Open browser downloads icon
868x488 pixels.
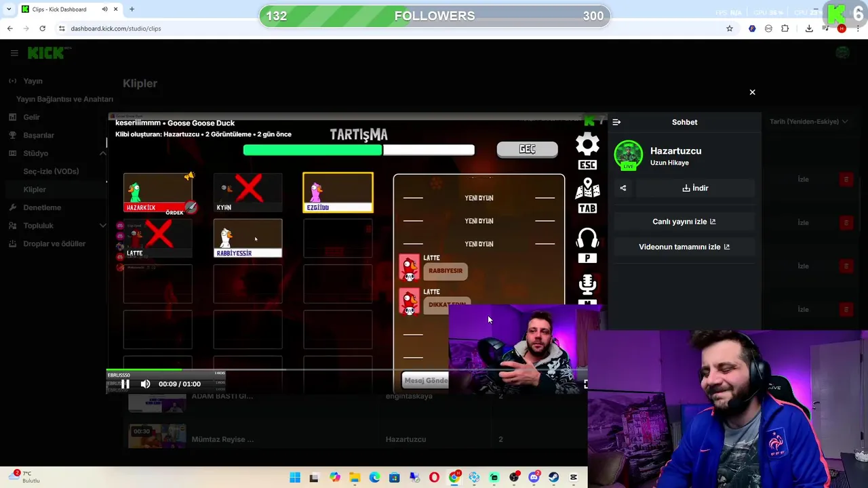coord(809,28)
